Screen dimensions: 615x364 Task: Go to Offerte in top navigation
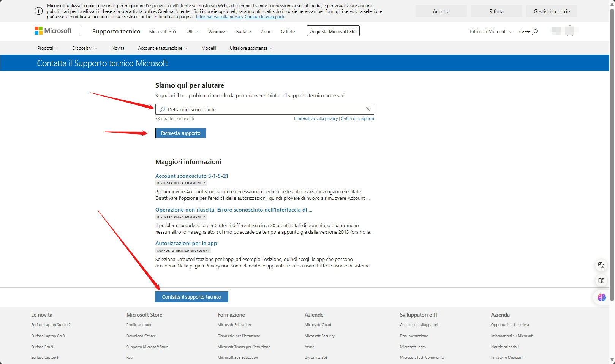(x=288, y=32)
